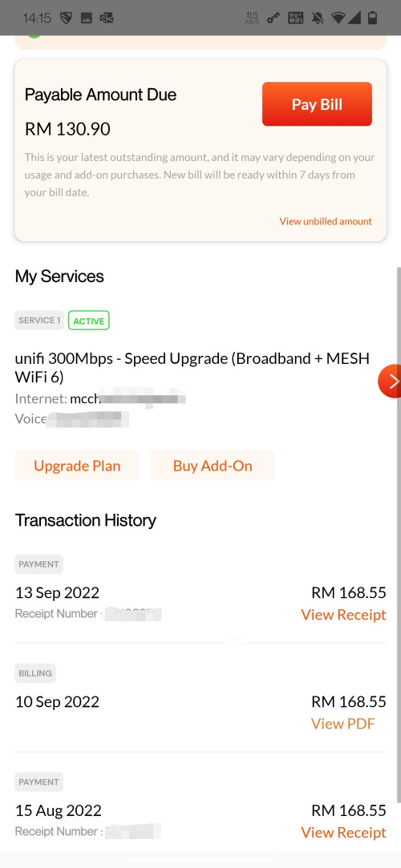Open the View unbilled amount link
This screenshot has height=868, width=401.
coord(326,221)
